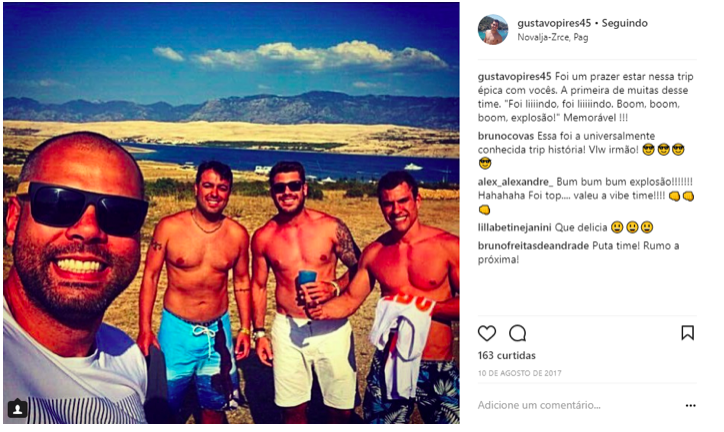View the 163 curtidas likes list
The width and height of the screenshot is (724, 432).
pyautogui.click(x=507, y=355)
